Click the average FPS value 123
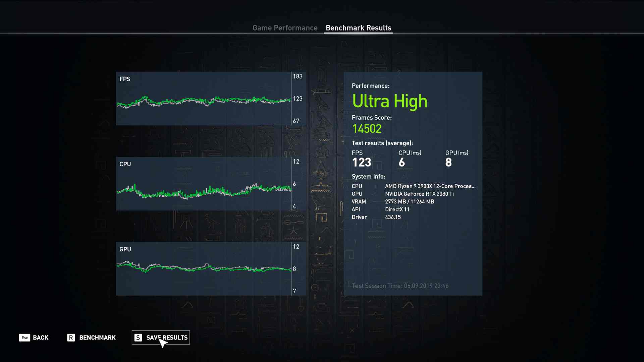The height and width of the screenshot is (362, 644). 361,163
